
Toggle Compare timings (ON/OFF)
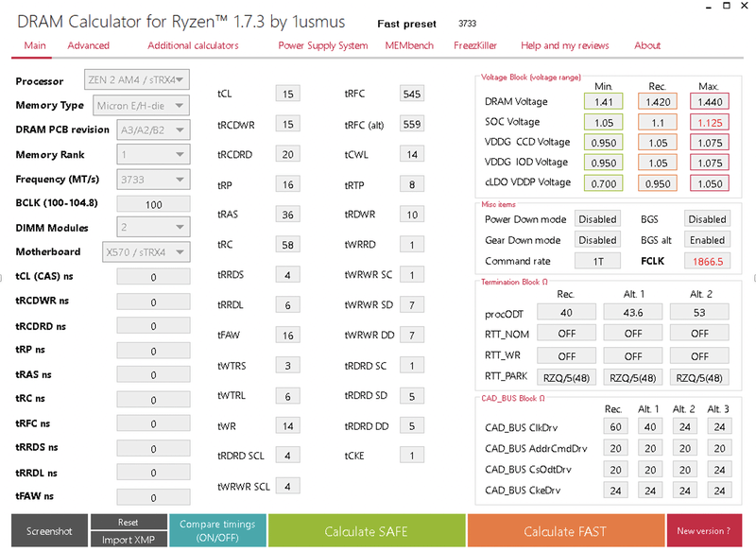(x=217, y=531)
